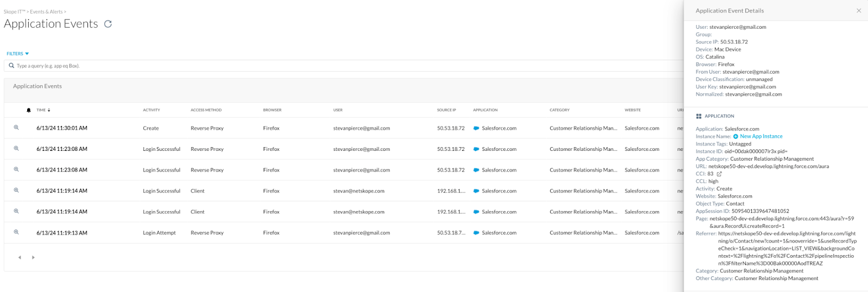
Task: Click Salesforce.com website cell in Create row
Action: coord(642,129)
